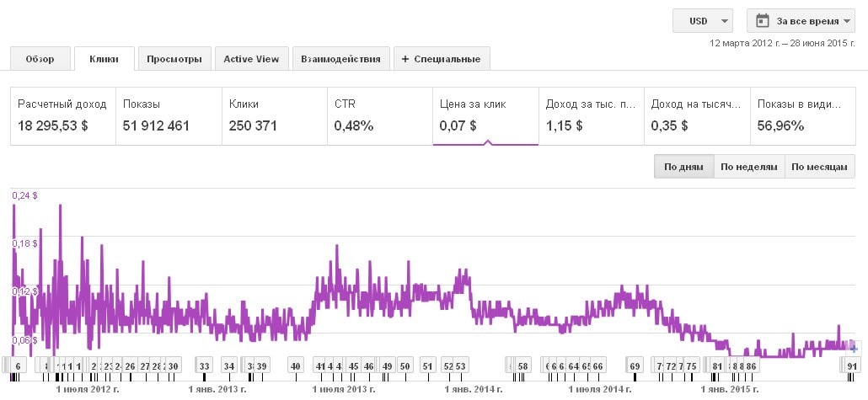Click the 1 июля 2013 г. axis date label

click(343, 390)
